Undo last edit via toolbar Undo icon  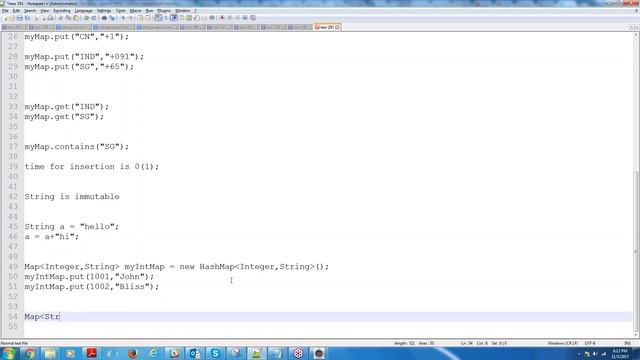tap(86, 18)
